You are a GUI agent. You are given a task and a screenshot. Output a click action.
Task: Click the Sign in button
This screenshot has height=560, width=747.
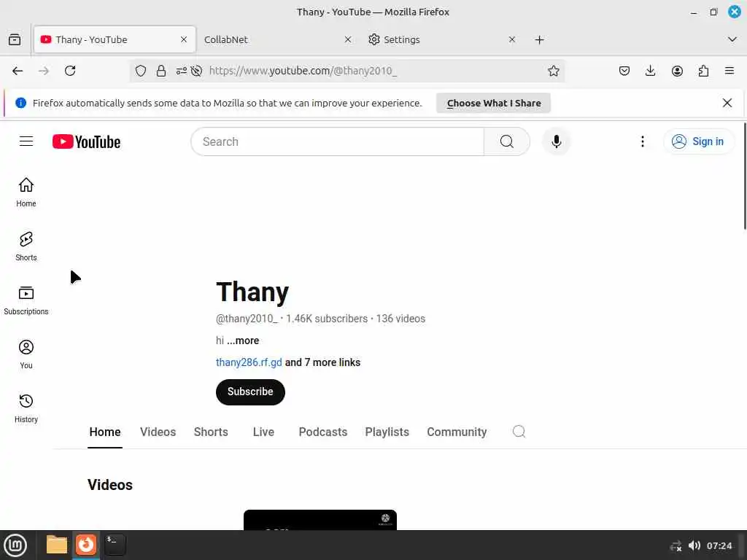pos(698,141)
